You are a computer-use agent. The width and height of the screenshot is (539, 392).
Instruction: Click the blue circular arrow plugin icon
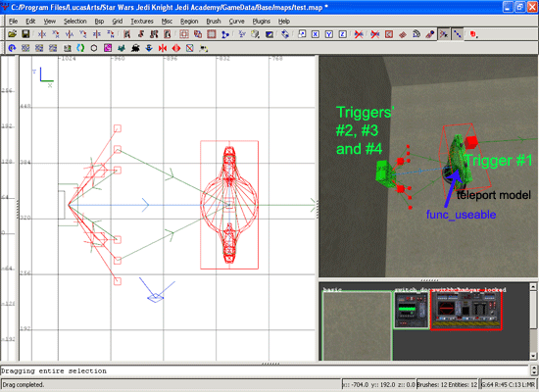[12, 48]
